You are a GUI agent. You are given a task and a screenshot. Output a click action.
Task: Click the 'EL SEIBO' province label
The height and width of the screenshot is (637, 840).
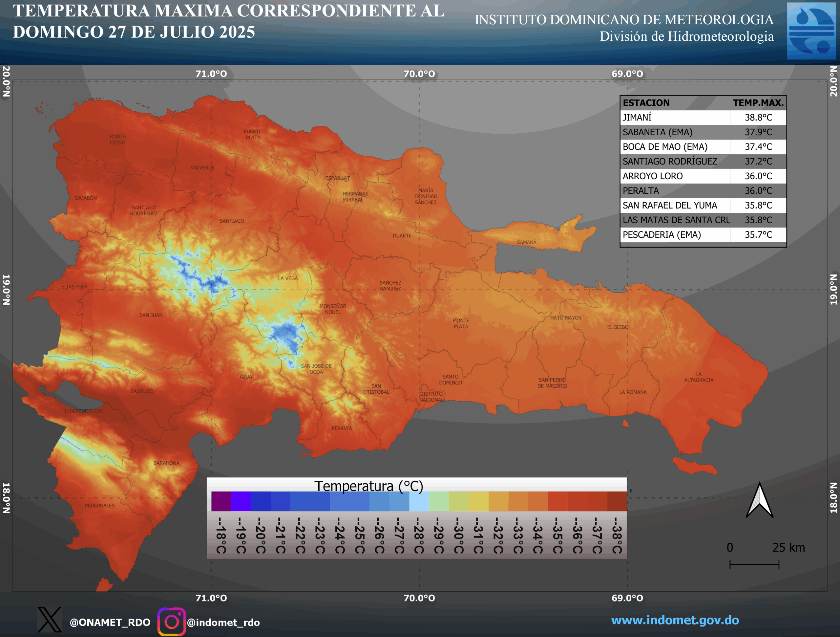pyautogui.click(x=618, y=327)
